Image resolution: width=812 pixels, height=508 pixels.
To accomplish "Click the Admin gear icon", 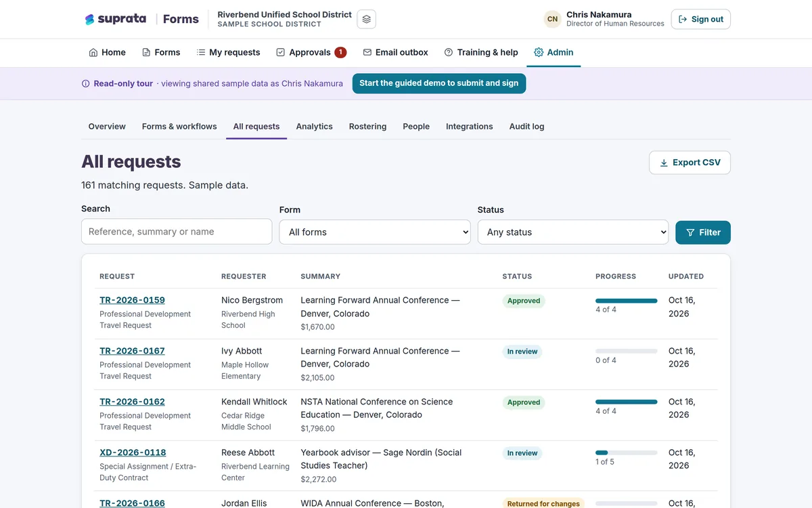I will [539, 52].
